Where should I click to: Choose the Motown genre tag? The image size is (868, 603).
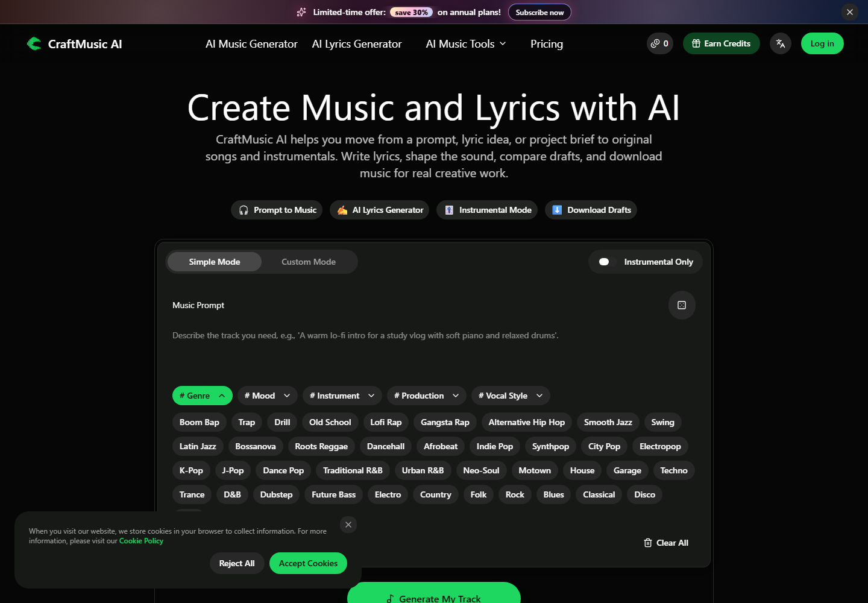[x=535, y=470]
